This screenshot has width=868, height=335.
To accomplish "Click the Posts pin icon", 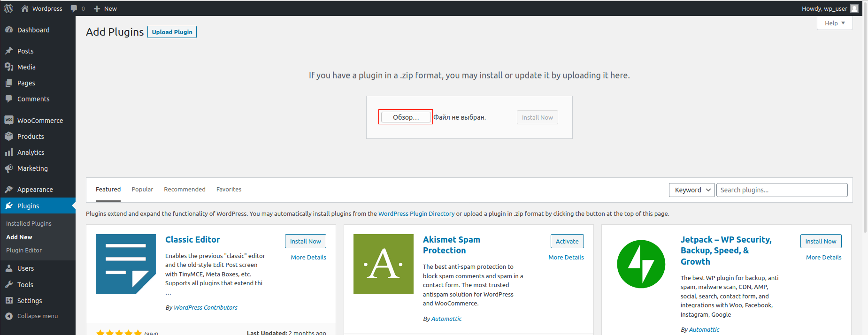I will click(9, 51).
